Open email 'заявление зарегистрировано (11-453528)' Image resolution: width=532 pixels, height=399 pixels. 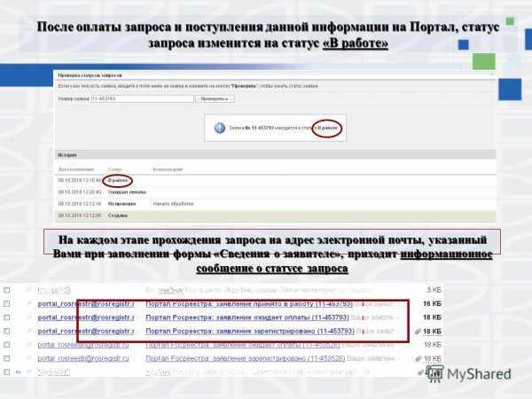click(x=246, y=358)
